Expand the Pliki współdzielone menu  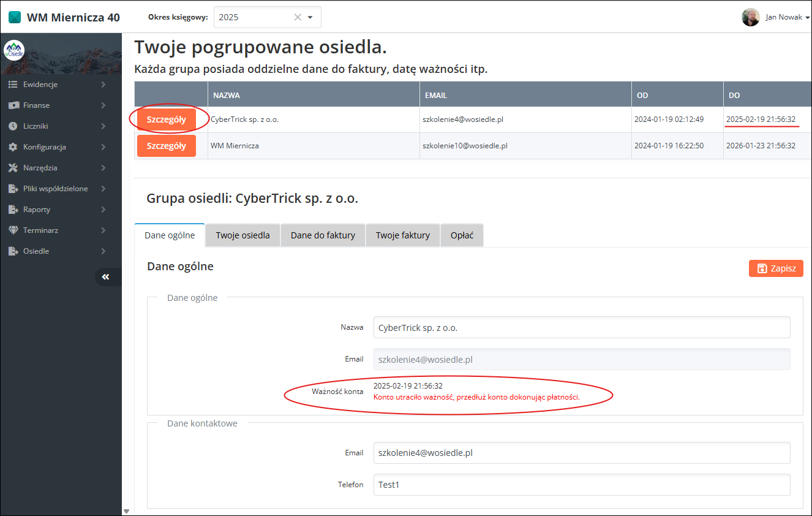tap(55, 189)
